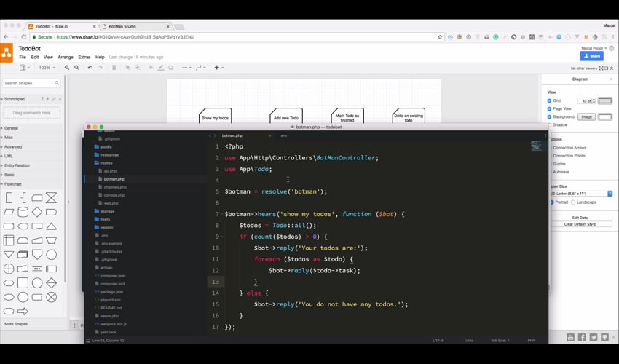Click the line color pencil icon
This screenshot has width=619, height=364.
tap(161, 68)
